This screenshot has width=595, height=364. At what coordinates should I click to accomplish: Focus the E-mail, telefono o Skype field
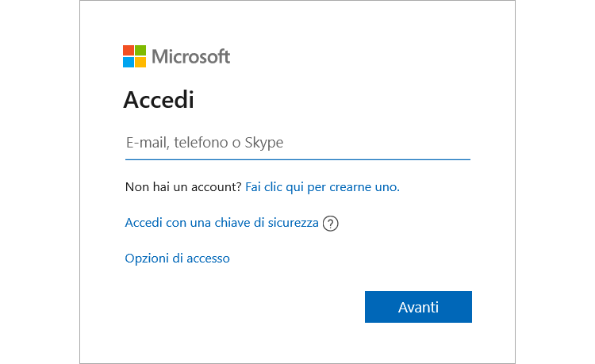tap(297, 144)
